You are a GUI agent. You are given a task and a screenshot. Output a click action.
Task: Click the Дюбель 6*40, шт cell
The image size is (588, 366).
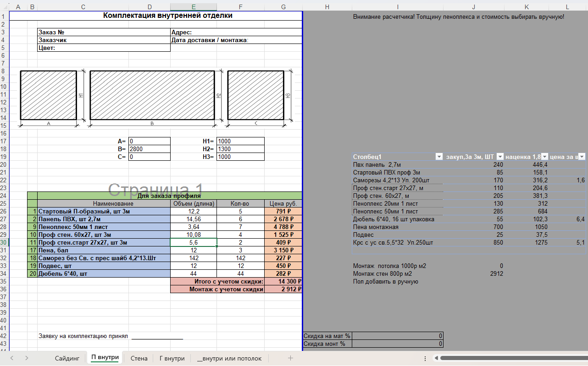click(x=104, y=273)
